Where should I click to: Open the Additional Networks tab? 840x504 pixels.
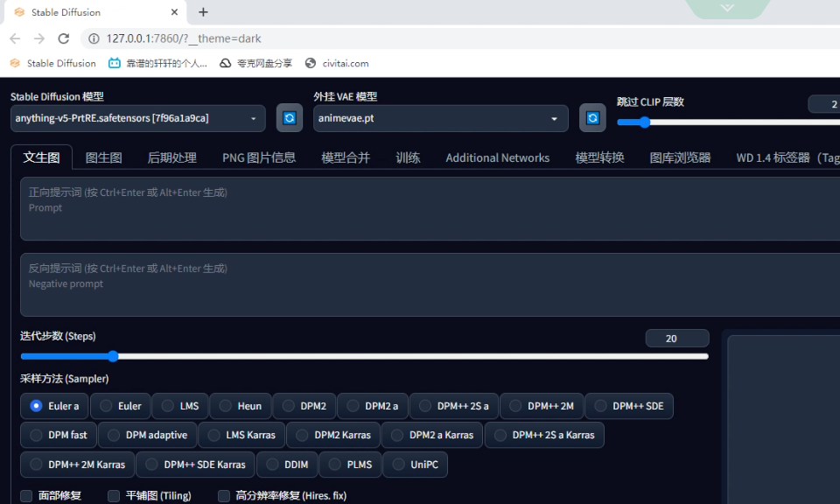(497, 157)
